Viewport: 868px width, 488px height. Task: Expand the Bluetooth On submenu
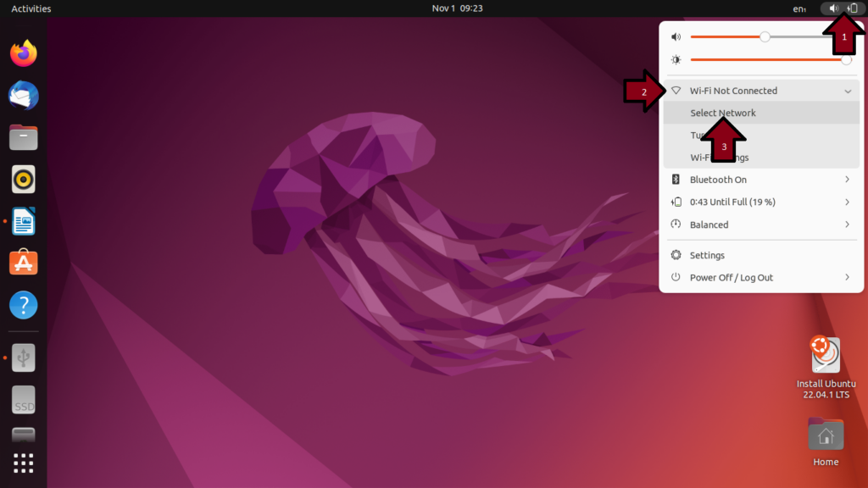847,180
